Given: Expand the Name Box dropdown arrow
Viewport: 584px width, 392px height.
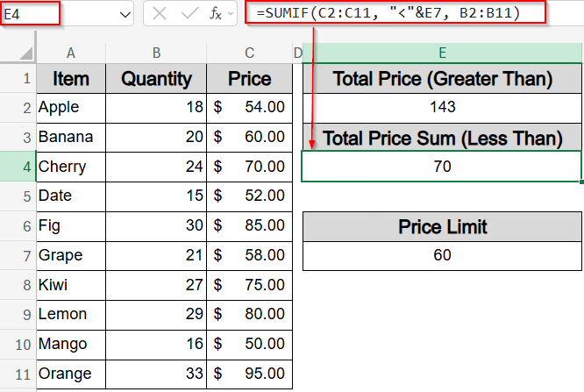Looking at the screenshot, I should click(x=125, y=15).
